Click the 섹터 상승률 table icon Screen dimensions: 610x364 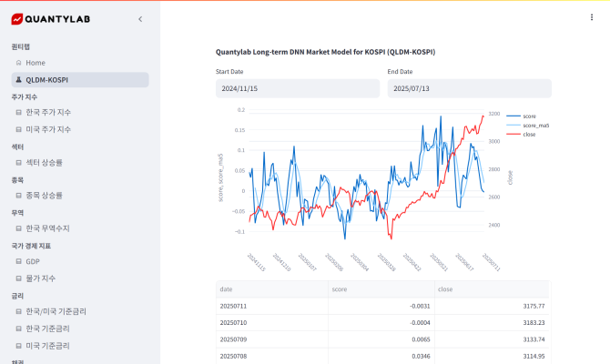coord(18,163)
